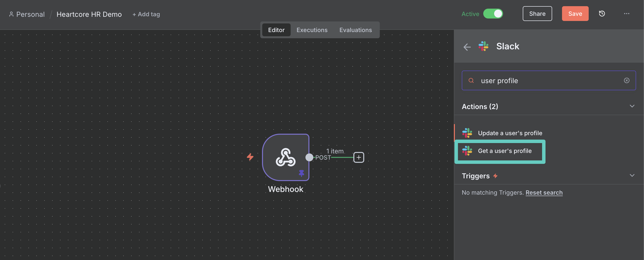Toggle the Active workflow switch off

tap(493, 14)
